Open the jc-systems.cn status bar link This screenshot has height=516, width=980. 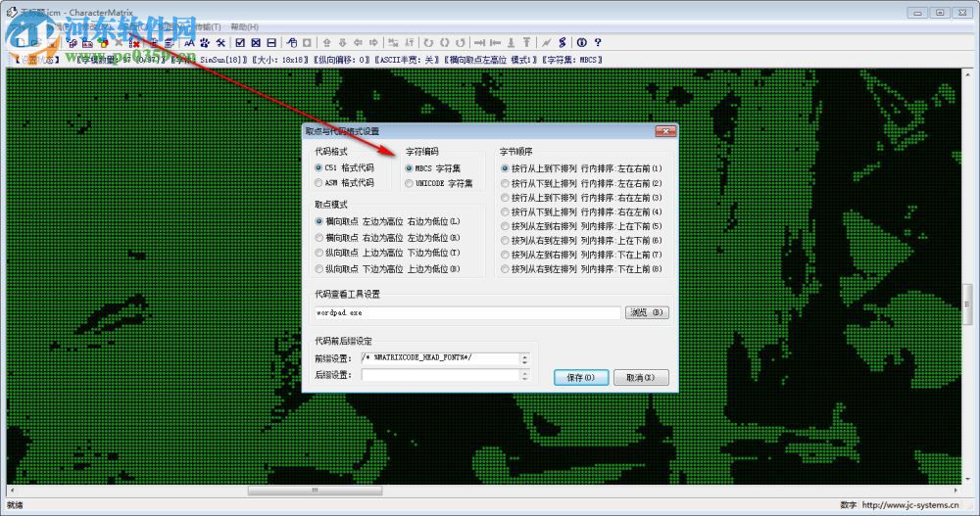[x=910, y=505]
